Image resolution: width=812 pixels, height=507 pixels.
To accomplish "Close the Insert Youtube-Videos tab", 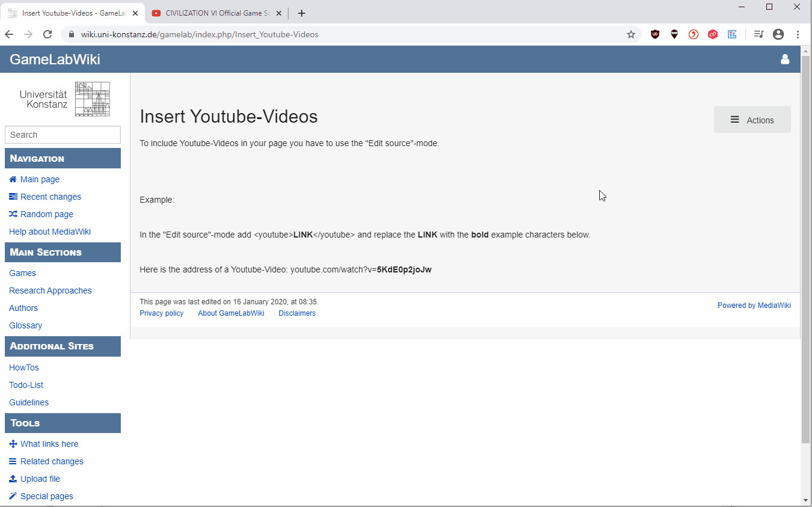I will [135, 13].
